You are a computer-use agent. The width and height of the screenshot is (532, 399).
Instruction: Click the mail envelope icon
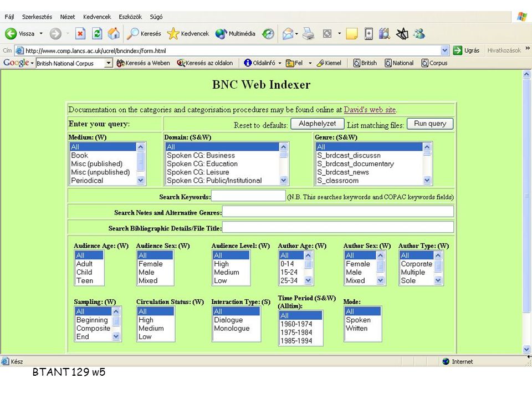tap(288, 34)
